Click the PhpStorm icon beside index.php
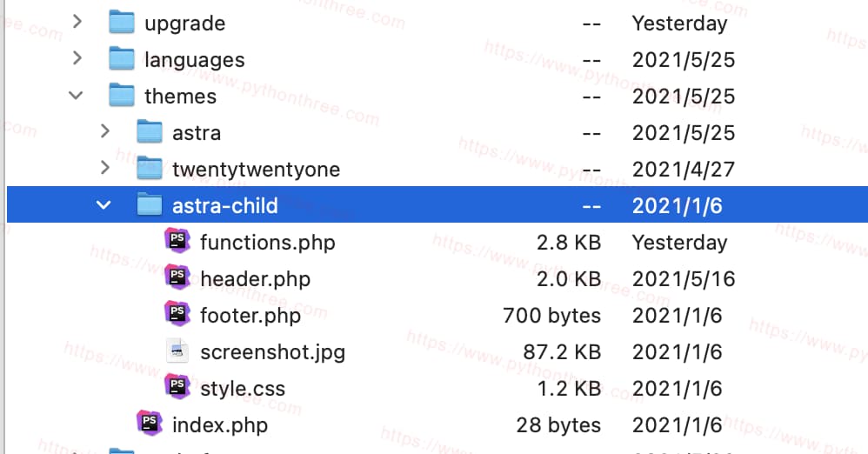The height and width of the screenshot is (454, 868). 150,424
